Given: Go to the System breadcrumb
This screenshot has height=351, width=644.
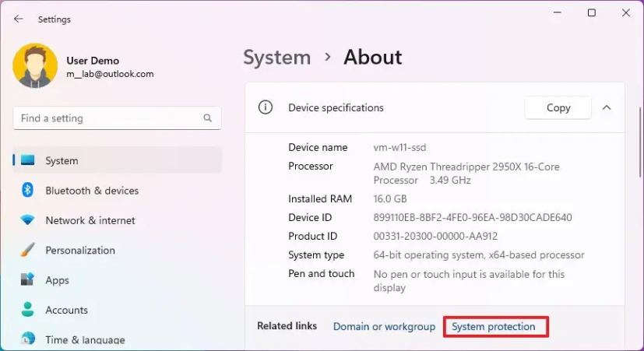Looking at the screenshot, I should coord(276,57).
